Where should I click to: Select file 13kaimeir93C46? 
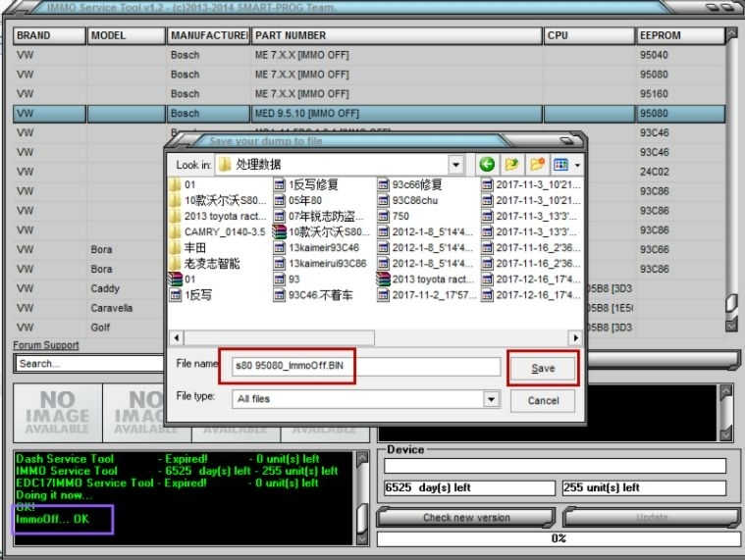(x=317, y=248)
